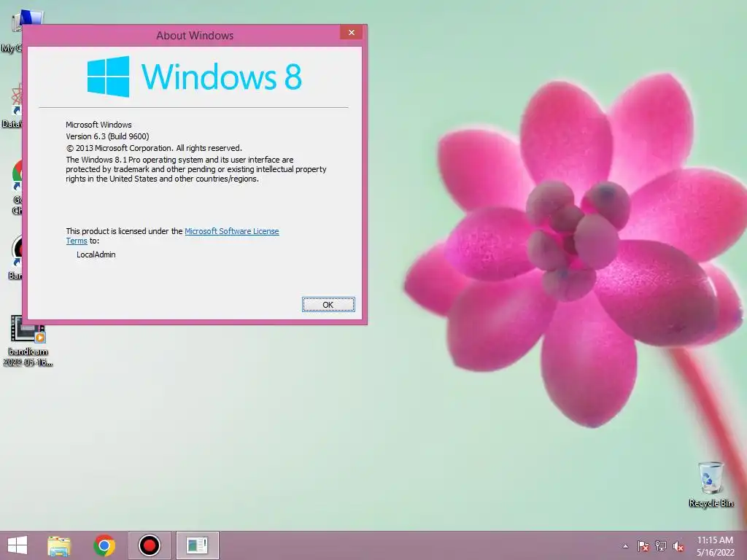Screen dimensions: 747x560
Task: Select the My Computer desktop icon
Action: click(17, 32)
